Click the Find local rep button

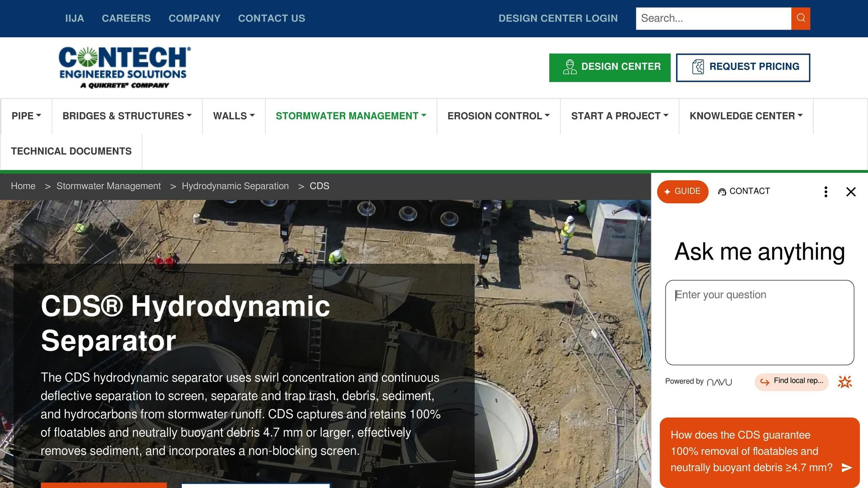tap(791, 381)
